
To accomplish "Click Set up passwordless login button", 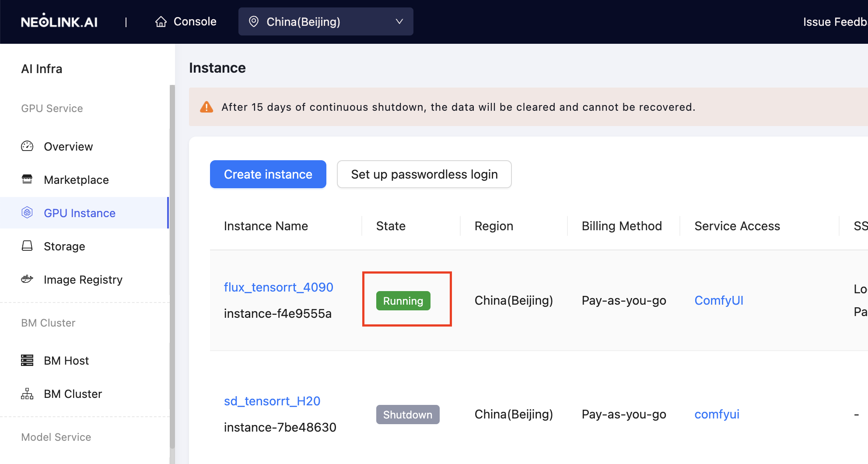I will (424, 174).
